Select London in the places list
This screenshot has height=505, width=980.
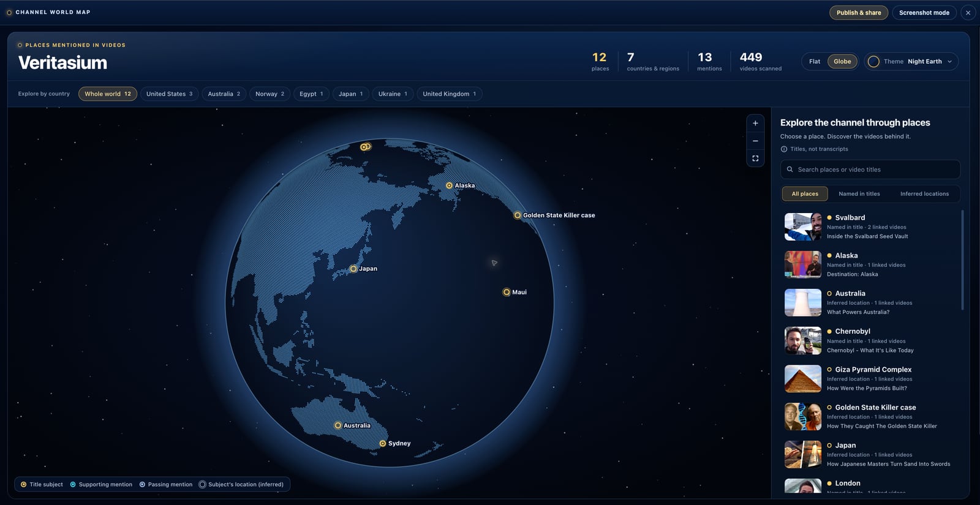848,483
